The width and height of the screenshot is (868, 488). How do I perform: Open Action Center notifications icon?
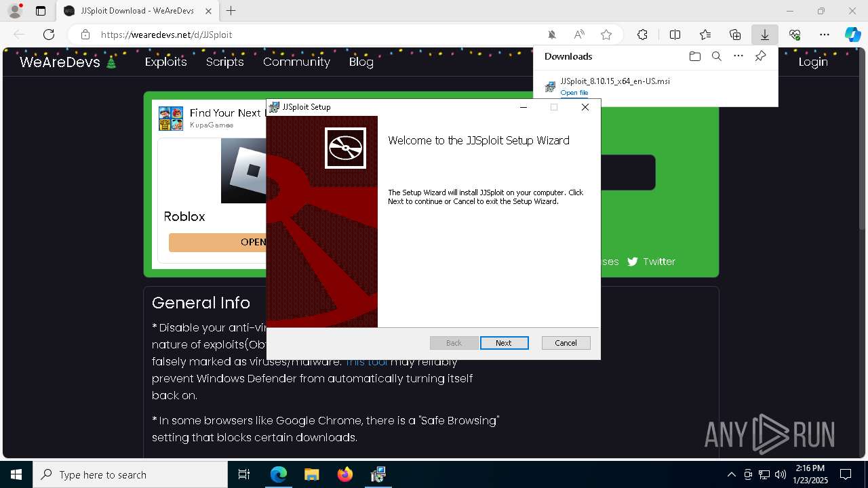(846, 474)
